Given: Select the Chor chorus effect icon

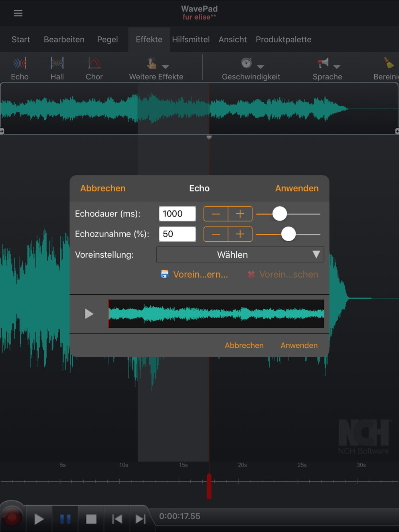Looking at the screenshot, I should click(94, 63).
